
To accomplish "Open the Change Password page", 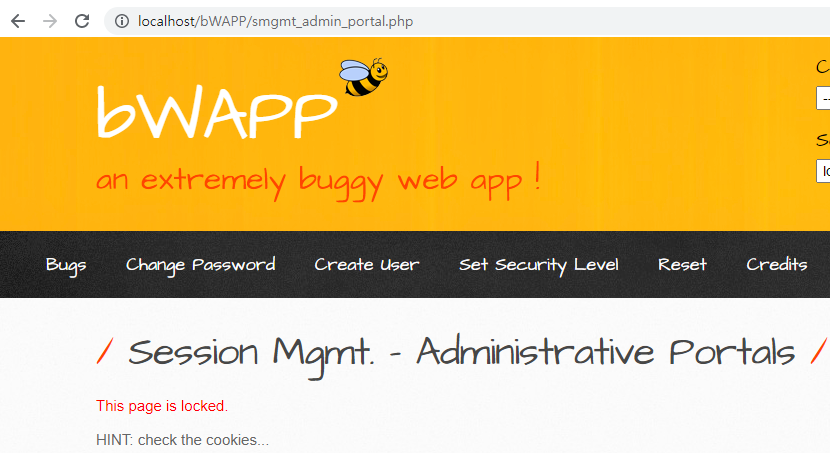I will 201,265.
